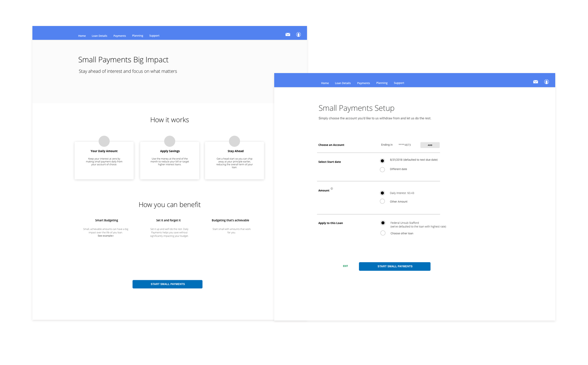Choose the Different date option
The height and width of the screenshot is (365, 588).
382,170
